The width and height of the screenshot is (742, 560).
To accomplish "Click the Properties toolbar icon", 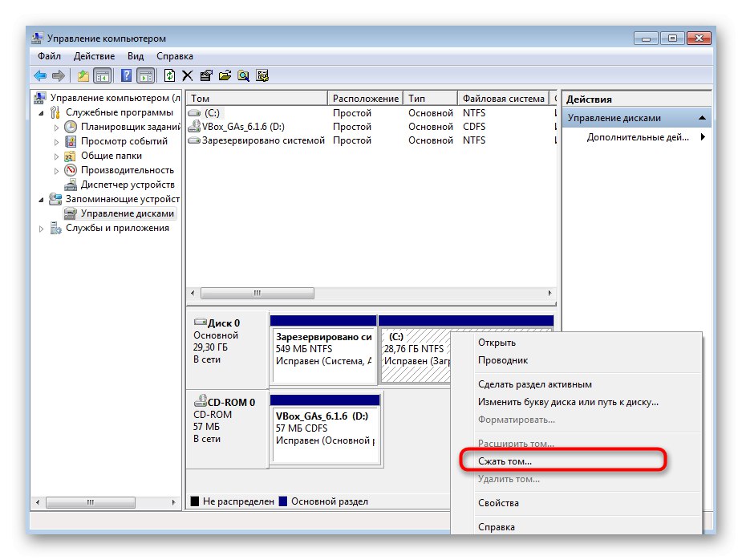I will pyautogui.click(x=206, y=75).
